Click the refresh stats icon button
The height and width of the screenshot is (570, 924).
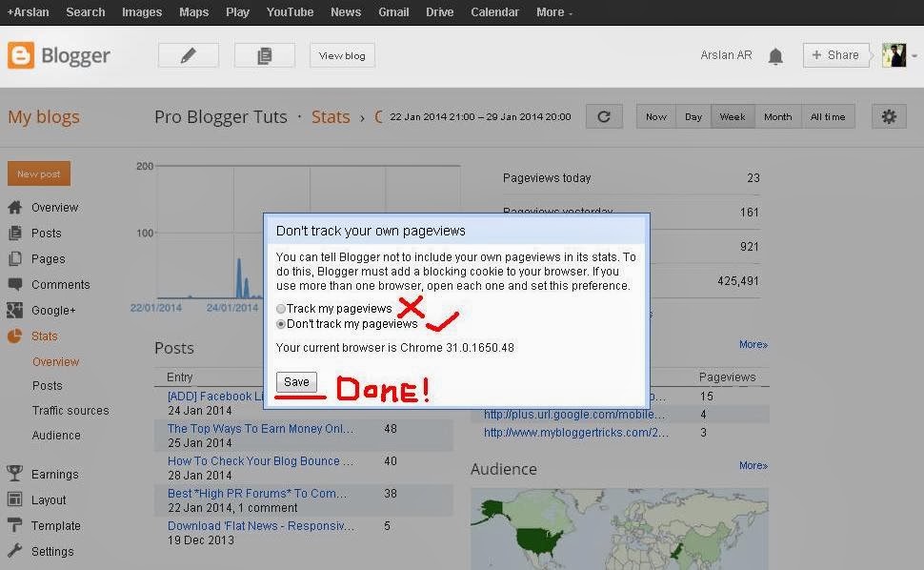604,116
